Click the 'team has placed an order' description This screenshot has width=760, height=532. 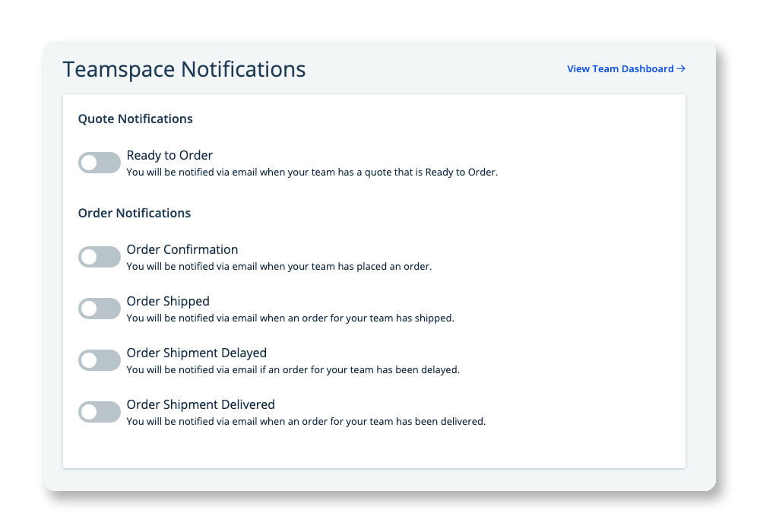[x=279, y=267]
